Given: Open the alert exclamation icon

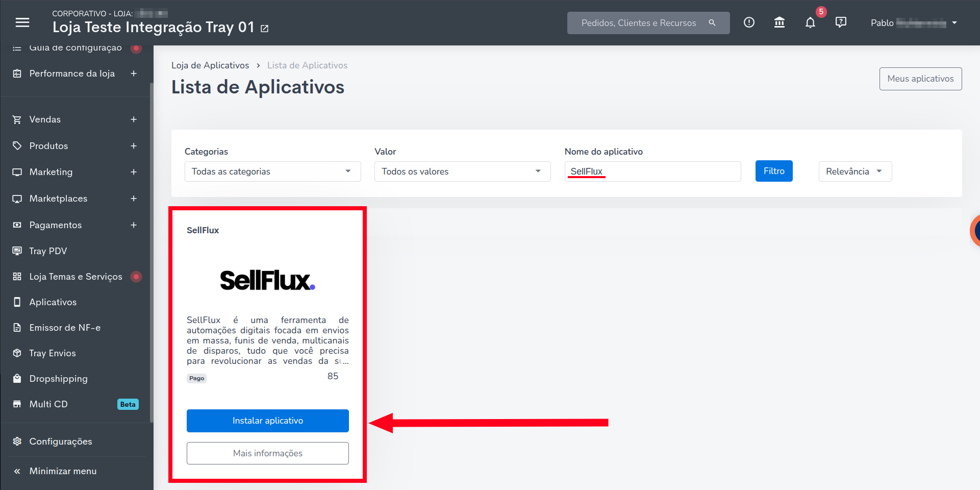Looking at the screenshot, I should [x=749, y=22].
